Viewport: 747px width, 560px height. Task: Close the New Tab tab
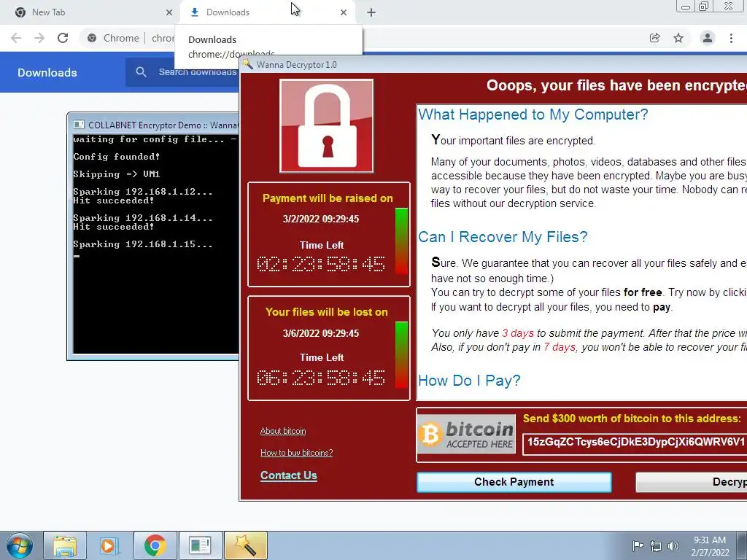pos(169,12)
